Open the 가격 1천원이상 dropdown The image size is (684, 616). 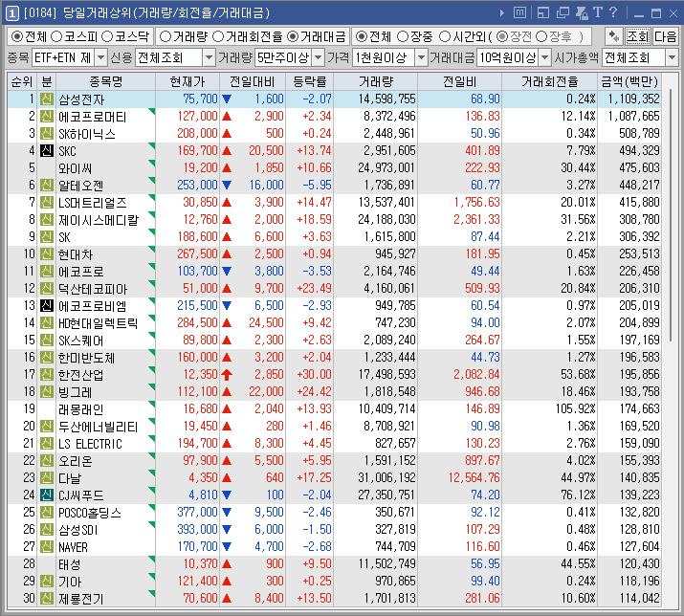[421, 57]
